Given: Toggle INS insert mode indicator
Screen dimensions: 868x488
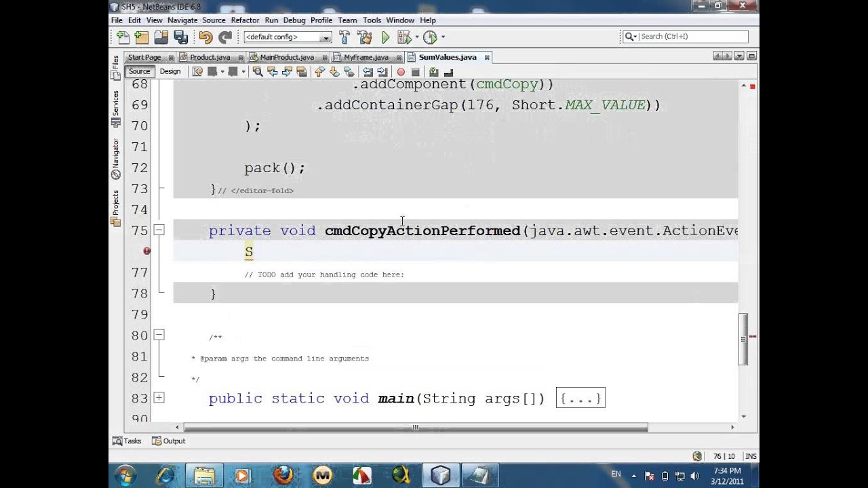Looking at the screenshot, I should tap(751, 456).
